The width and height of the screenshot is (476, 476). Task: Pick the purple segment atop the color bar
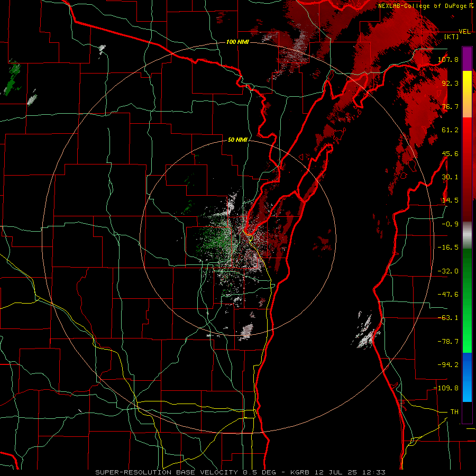(x=467, y=59)
